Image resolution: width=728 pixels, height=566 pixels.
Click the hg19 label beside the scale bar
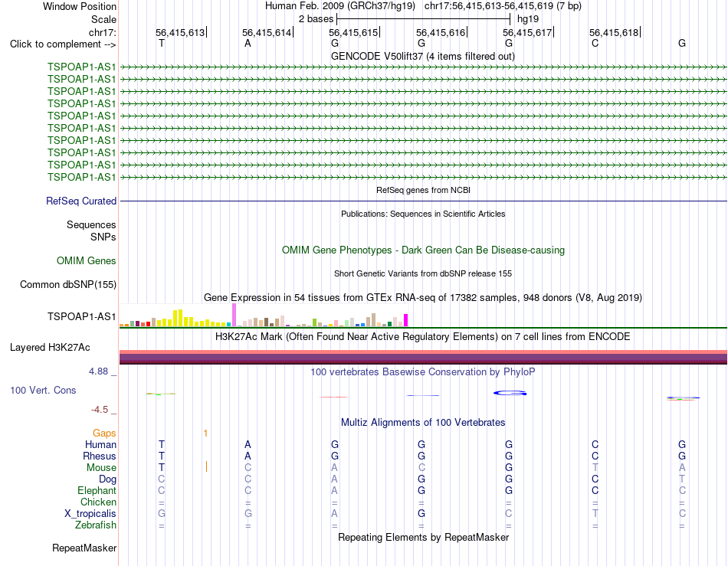[528, 19]
